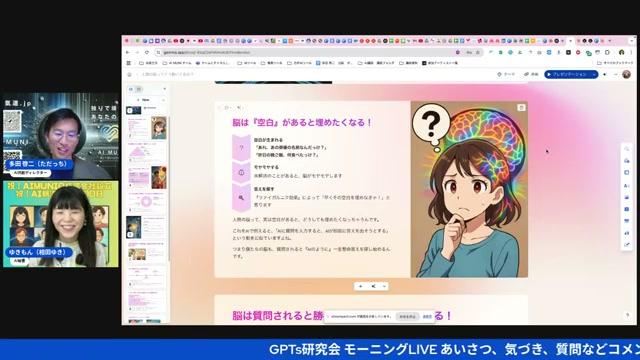Open the image insert icon in the right toolbar
Viewport: 640px width, 360px height.
pyautogui.click(x=627, y=197)
